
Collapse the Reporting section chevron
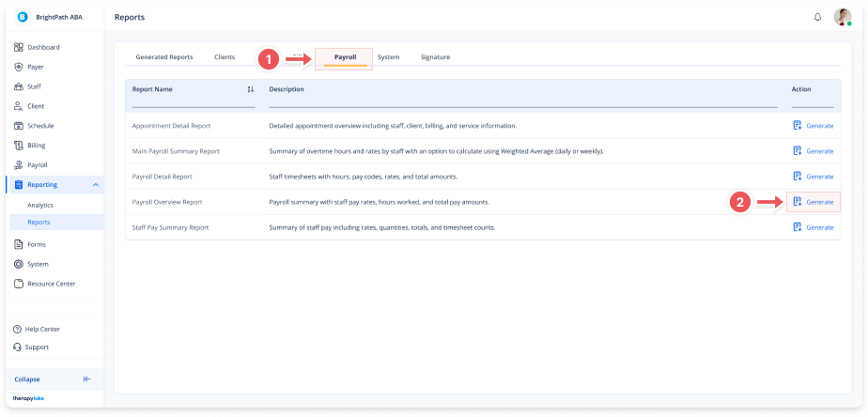point(95,184)
